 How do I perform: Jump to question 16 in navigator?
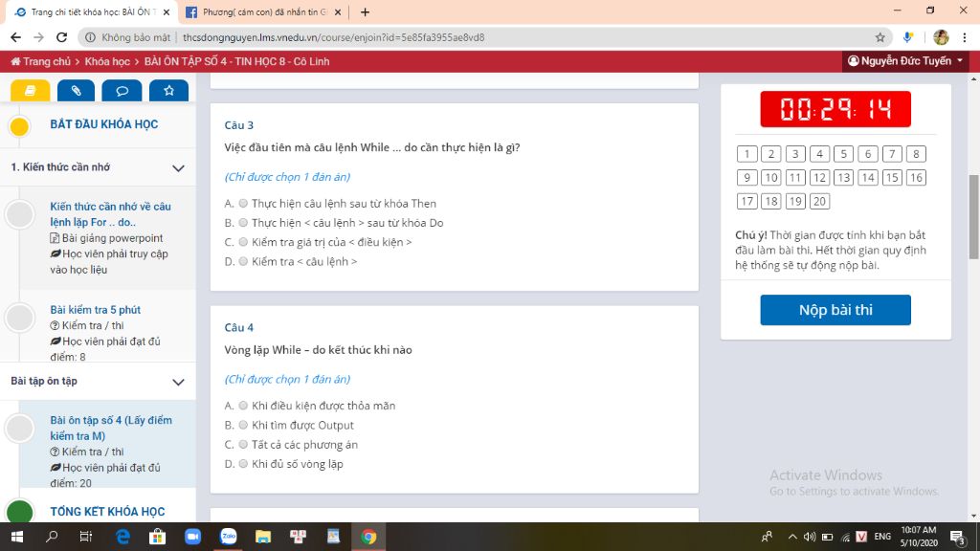point(916,177)
